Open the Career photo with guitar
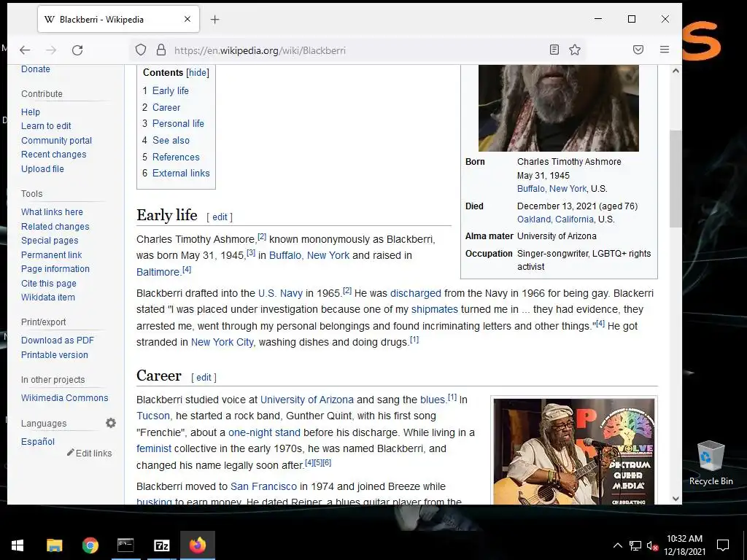The width and height of the screenshot is (747, 560). [x=574, y=451]
